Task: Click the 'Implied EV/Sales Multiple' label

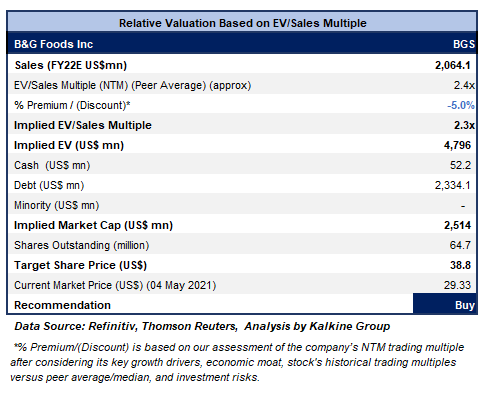Action: (83, 125)
